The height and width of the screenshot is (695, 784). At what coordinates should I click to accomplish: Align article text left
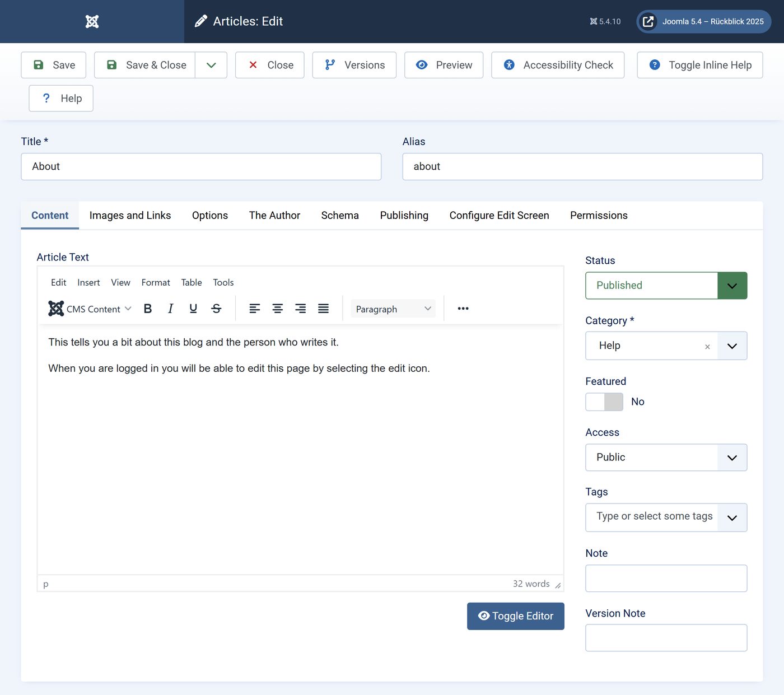coord(255,309)
